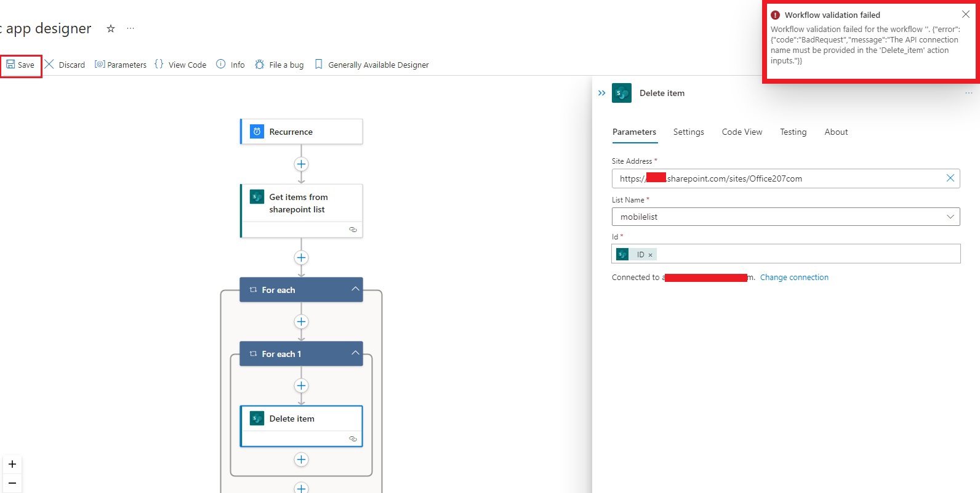980x493 pixels.
Task: Open the ellipsis menu beside the title
Action: 131,28
